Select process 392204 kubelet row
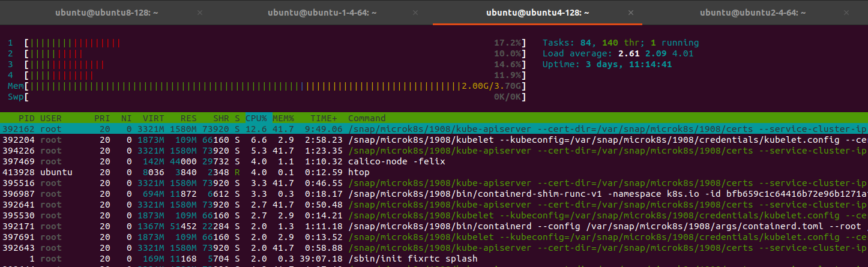This screenshot has height=267, width=868. [x=434, y=140]
